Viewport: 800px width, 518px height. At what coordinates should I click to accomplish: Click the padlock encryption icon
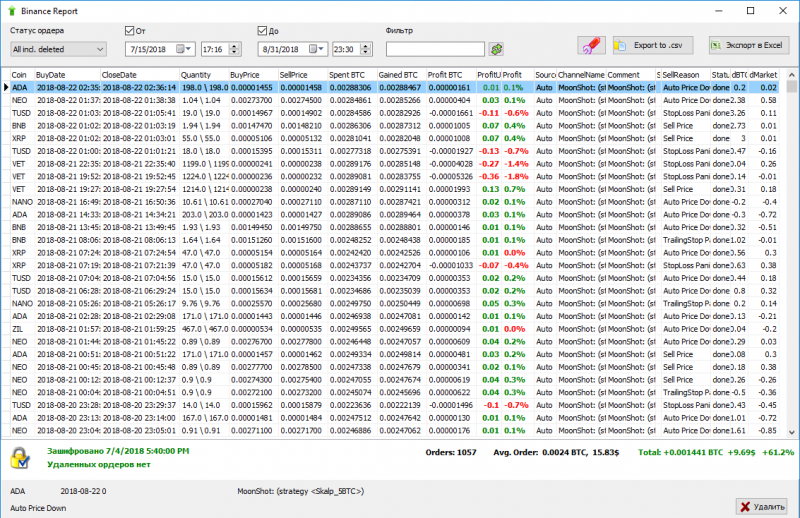(x=19, y=457)
